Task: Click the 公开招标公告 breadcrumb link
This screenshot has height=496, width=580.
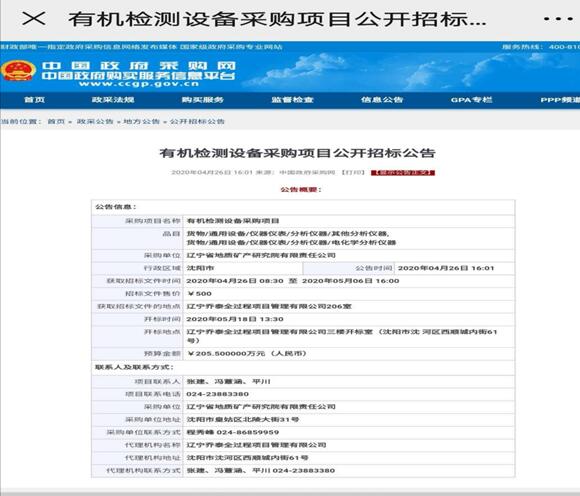Action: [197, 121]
